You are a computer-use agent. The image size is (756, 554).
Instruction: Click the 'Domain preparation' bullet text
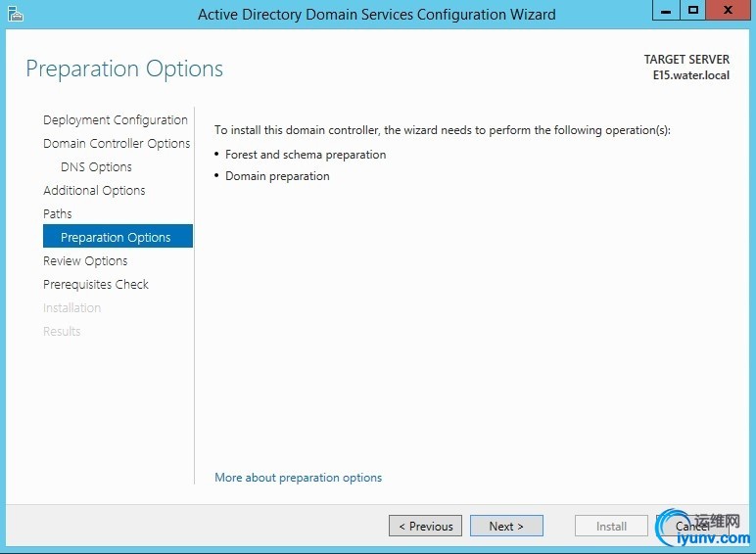click(277, 176)
